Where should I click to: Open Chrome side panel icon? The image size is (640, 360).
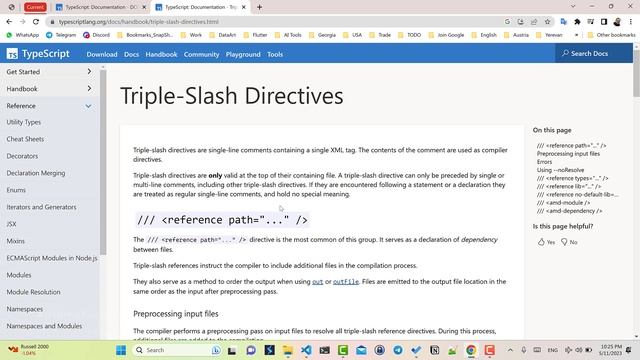[x=604, y=22]
